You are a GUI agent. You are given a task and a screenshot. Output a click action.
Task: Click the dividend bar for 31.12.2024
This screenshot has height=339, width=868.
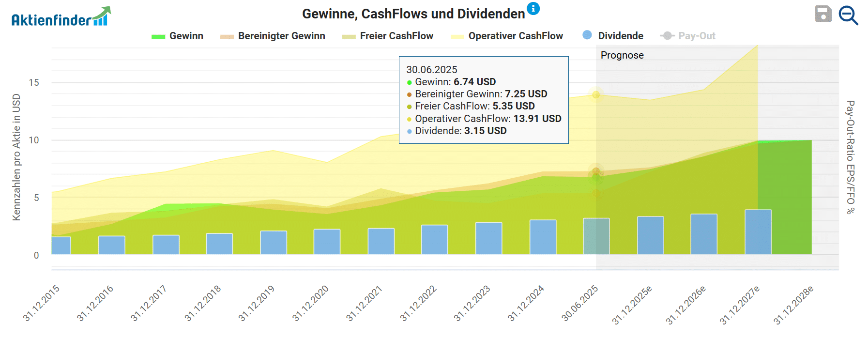point(543,237)
